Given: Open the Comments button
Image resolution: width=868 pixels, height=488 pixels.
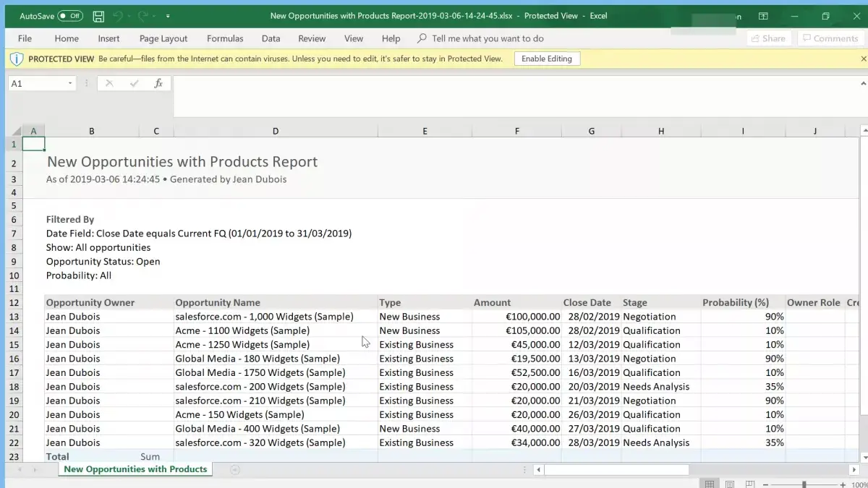Looking at the screenshot, I should [829, 38].
